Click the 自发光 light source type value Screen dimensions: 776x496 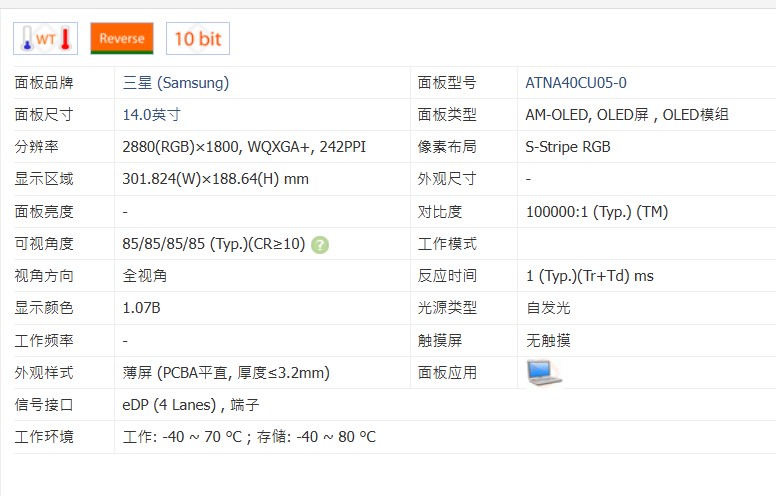[548, 308]
